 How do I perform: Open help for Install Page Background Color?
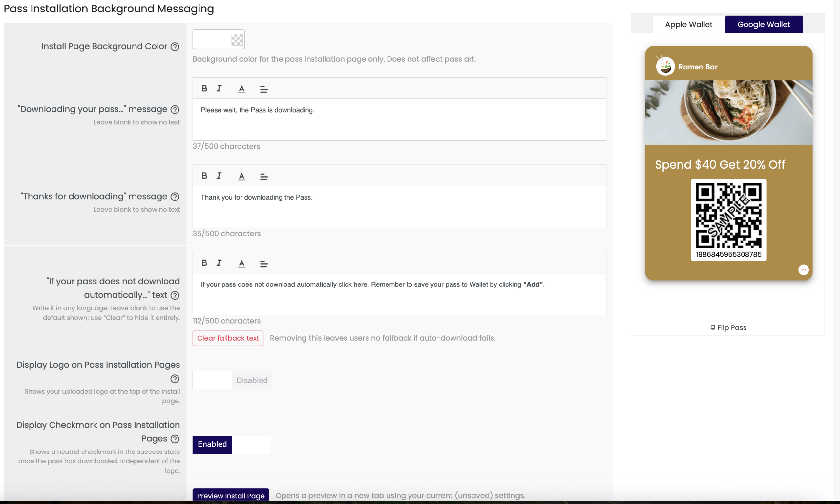[175, 47]
